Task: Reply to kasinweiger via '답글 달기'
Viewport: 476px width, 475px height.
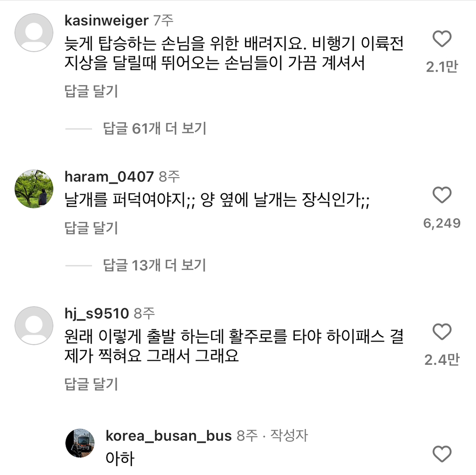Action: point(91,92)
